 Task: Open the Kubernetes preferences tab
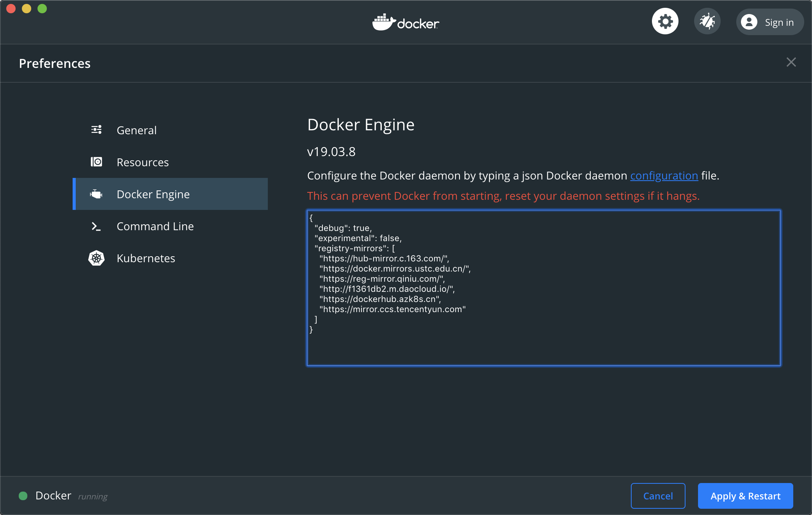click(x=170, y=258)
